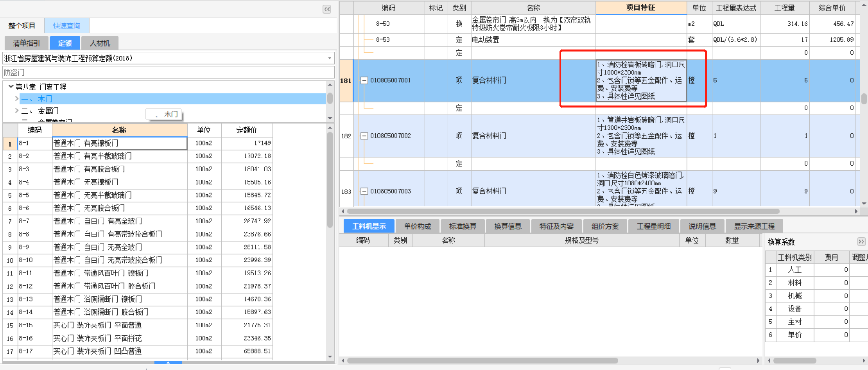Click the tree panel scroll up arrow
The image size is (868, 370).
tap(330, 85)
